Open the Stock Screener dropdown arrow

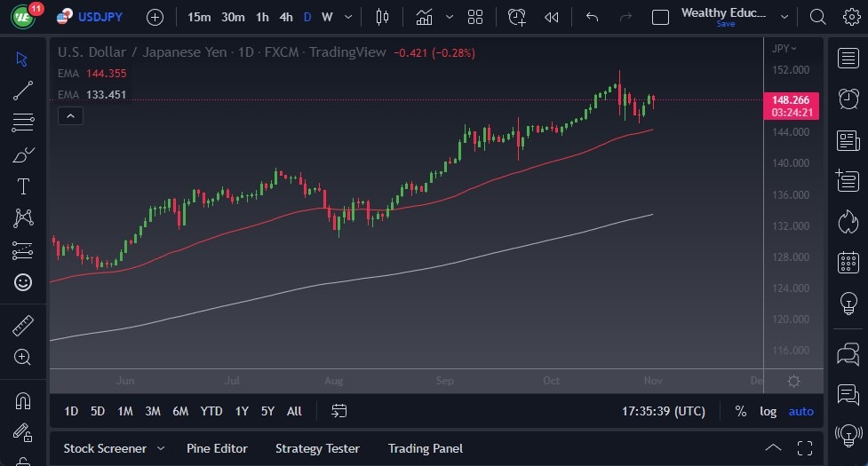(x=161, y=448)
